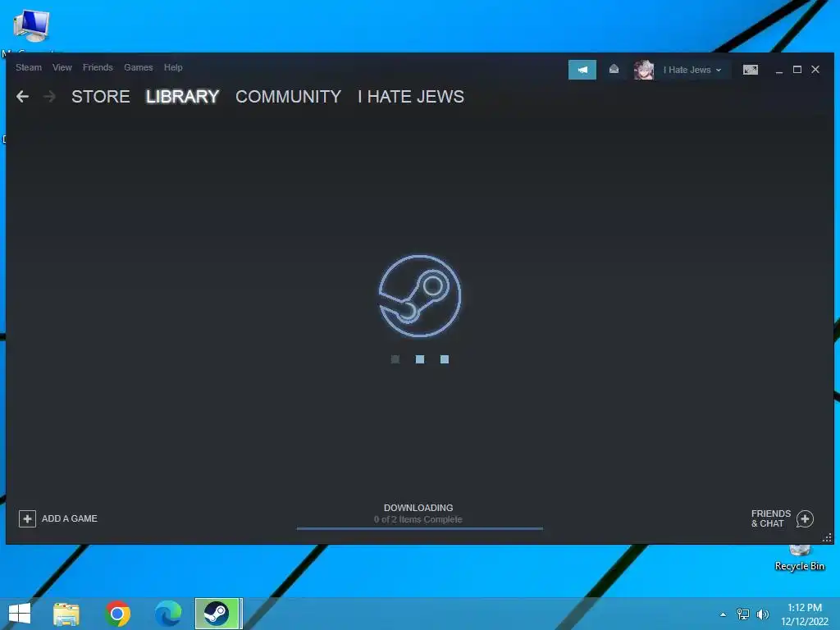Image resolution: width=840 pixels, height=630 pixels.
Task: Show hidden system tray icons
Action: point(724,614)
